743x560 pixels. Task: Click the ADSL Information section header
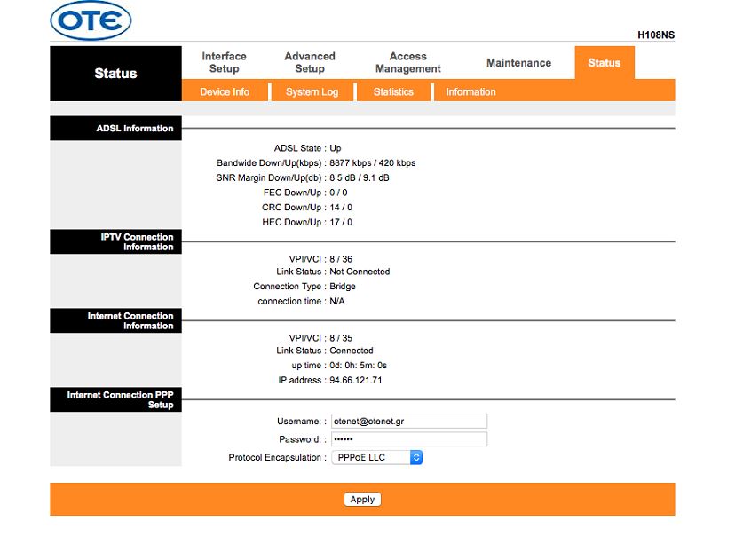tap(115, 129)
